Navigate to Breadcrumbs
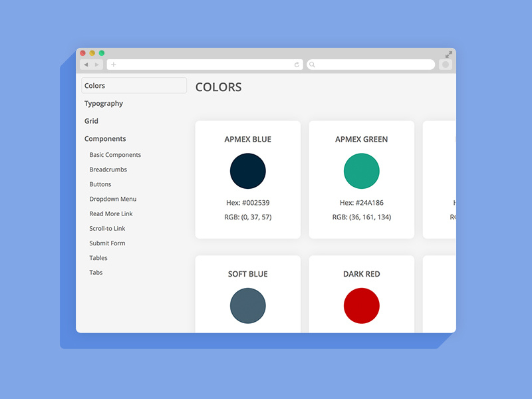Viewport: 532px width, 399px height. click(108, 170)
